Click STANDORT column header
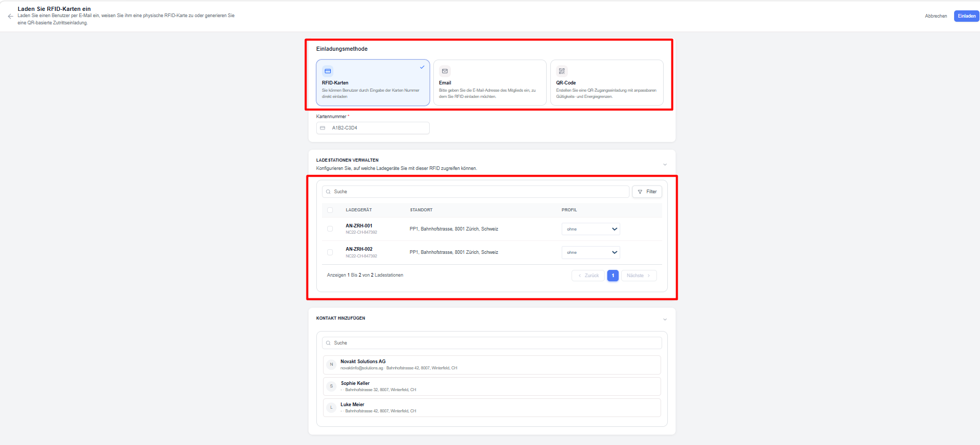 tap(421, 210)
